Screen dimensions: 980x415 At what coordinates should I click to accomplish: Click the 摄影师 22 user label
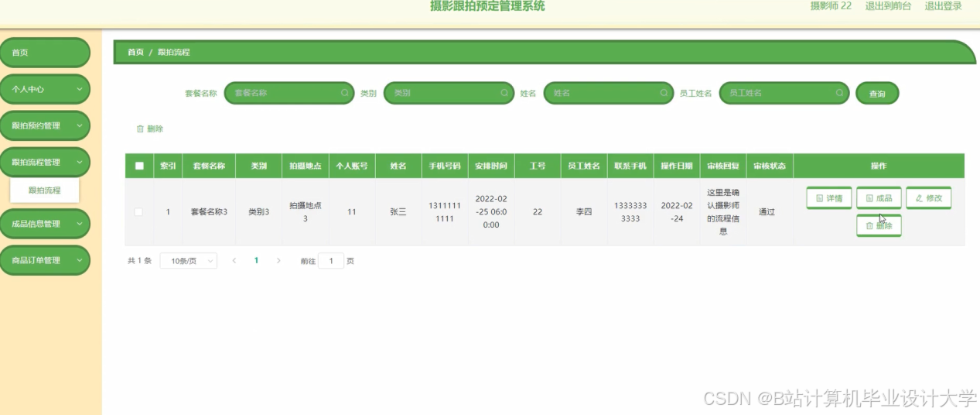pos(831,6)
